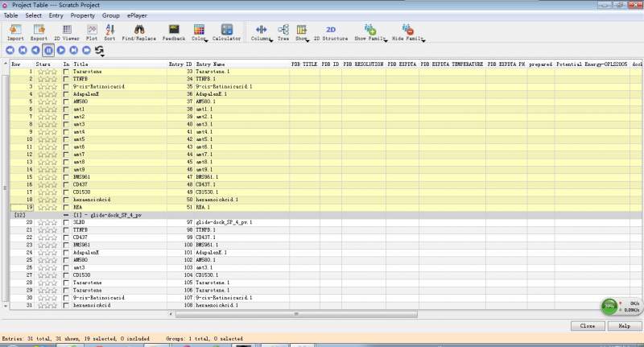Check the In box for amt1
The height and width of the screenshot is (347, 644).
(x=66, y=109)
